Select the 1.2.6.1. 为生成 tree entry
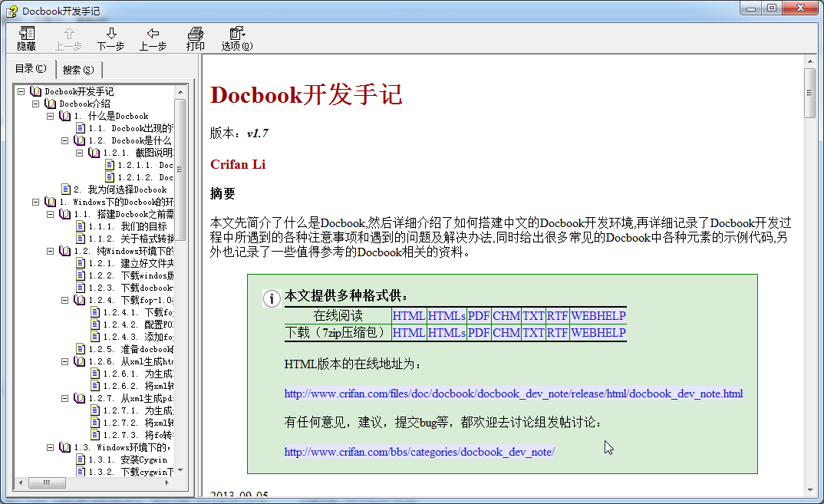This screenshot has height=504, width=824. click(x=138, y=374)
